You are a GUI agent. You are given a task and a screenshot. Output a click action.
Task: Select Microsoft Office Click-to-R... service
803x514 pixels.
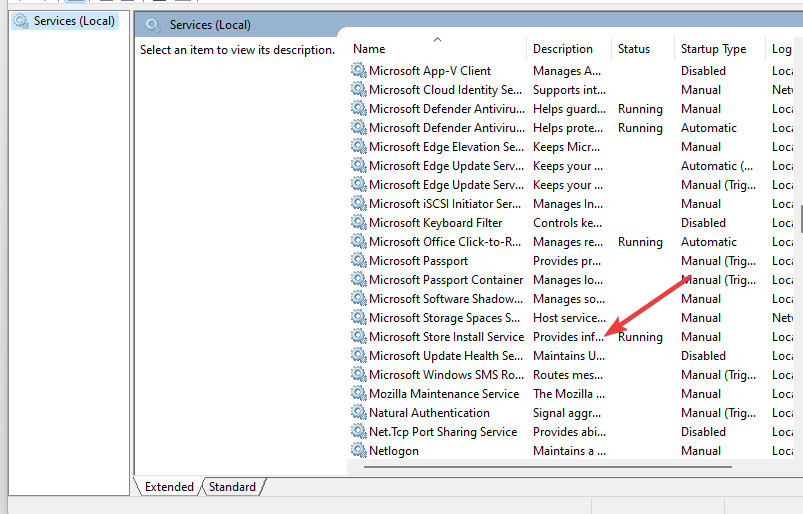pos(445,242)
